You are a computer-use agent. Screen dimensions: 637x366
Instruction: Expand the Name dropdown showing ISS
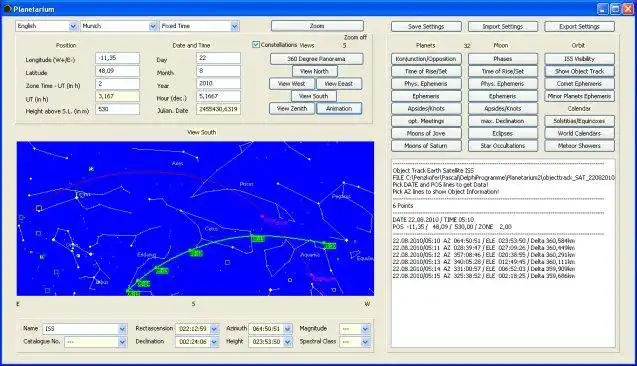pos(122,329)
